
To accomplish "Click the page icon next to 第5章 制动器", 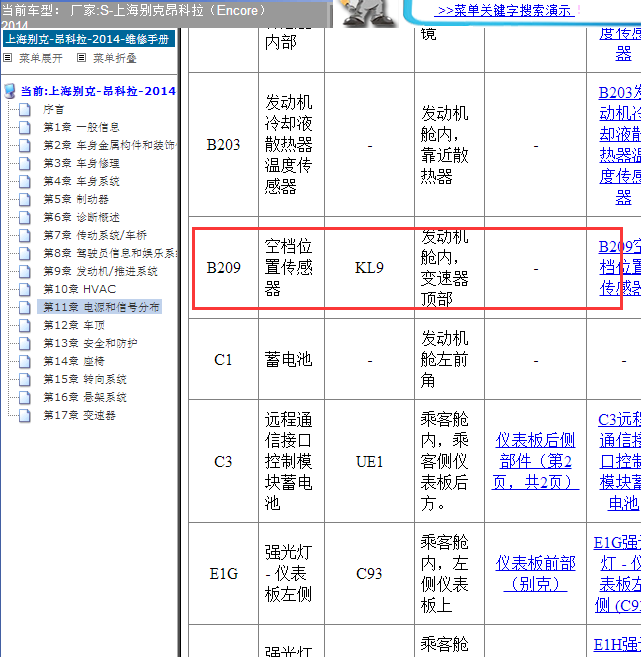I will pyautogui.click(x=25, y=199).
